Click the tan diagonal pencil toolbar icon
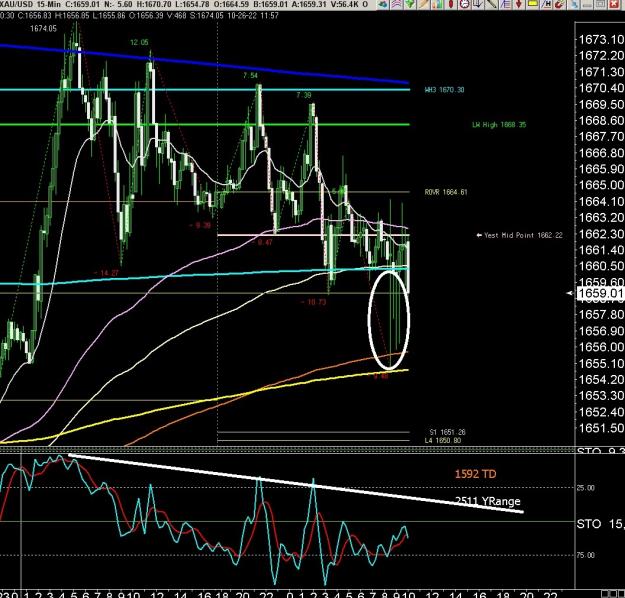The image size is (625, 598). point(424,4)
